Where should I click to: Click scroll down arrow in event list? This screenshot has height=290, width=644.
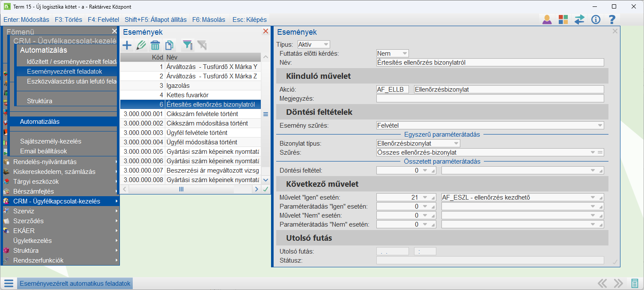click(x=265, y=180)
